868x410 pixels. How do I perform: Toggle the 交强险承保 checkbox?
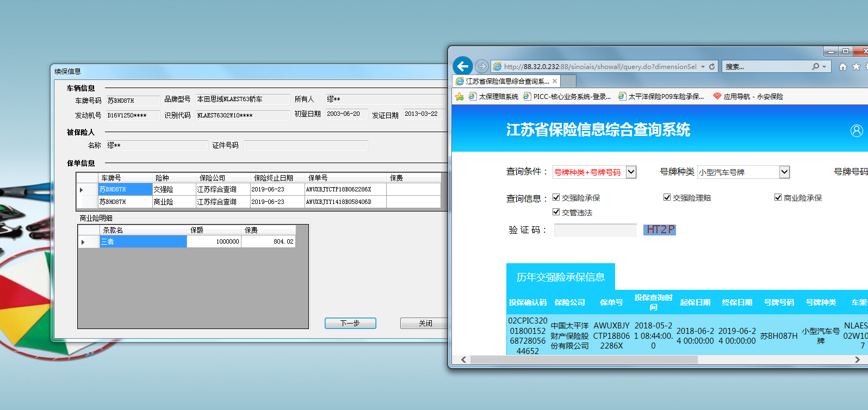tap(556, 197)
